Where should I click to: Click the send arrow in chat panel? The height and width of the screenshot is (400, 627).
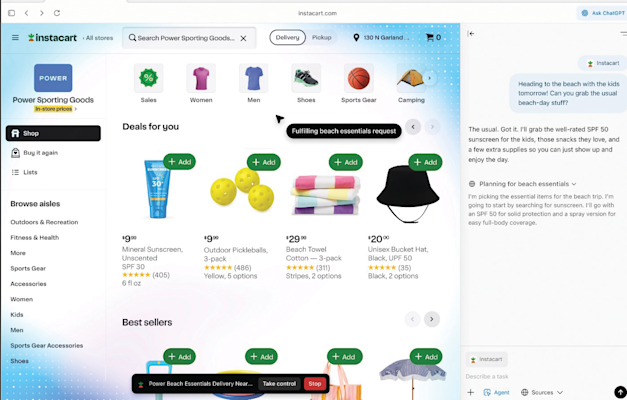pos(620,392)
